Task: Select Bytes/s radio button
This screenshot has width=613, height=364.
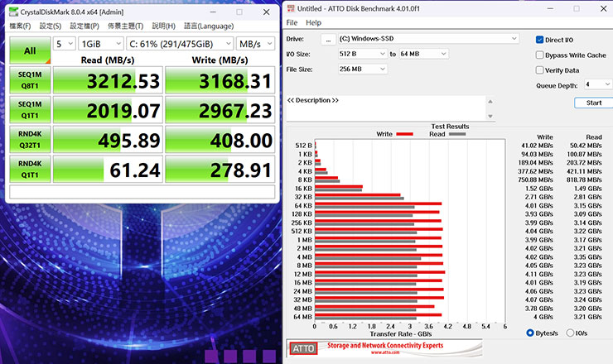Action: [x=529, y=333]
